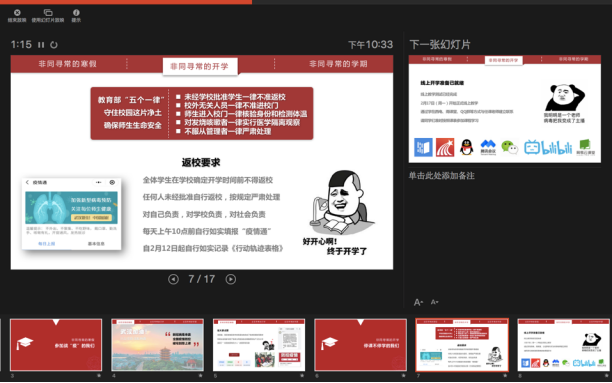Screen dimensions: 612x383
Task: Select slide 4 thumbnail with pagoda photo
Action: (x=157, y=345)
